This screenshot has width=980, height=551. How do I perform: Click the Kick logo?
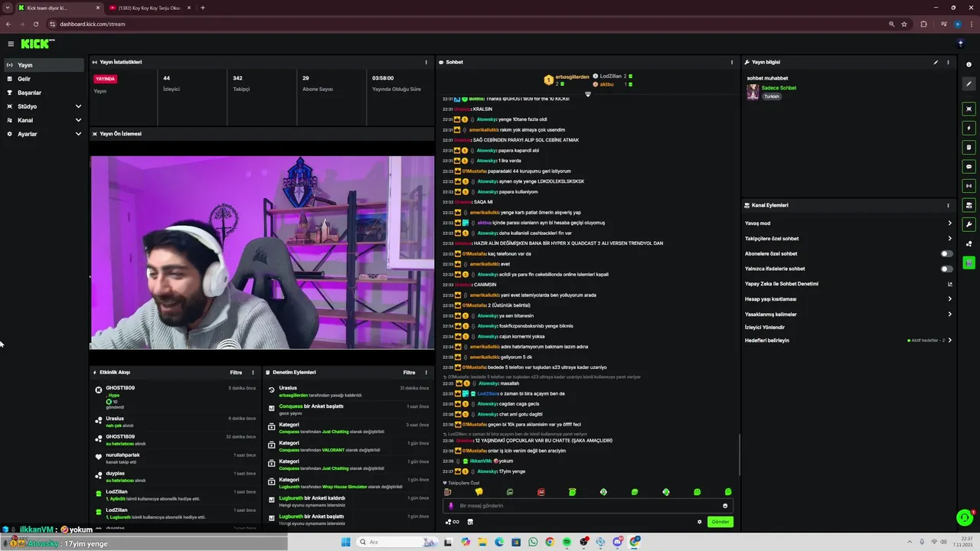38,44
